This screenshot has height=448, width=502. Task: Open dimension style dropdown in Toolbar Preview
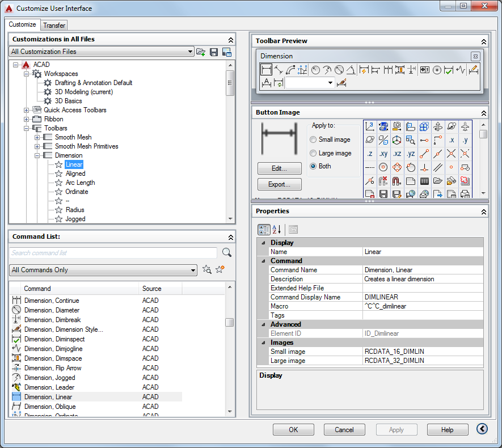pyautogui.click(x=330, y=83)
